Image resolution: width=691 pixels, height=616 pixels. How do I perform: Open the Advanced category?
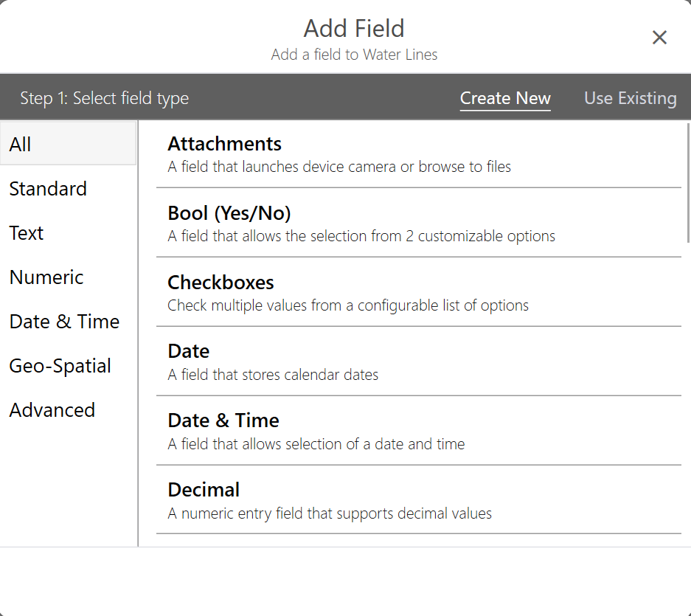click(52, 410)
